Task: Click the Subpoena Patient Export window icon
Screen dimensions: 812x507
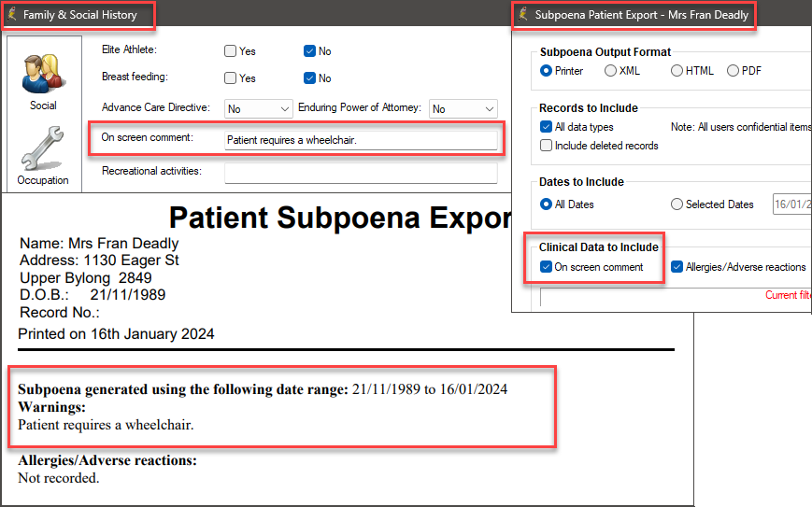Action: [523, 14]
